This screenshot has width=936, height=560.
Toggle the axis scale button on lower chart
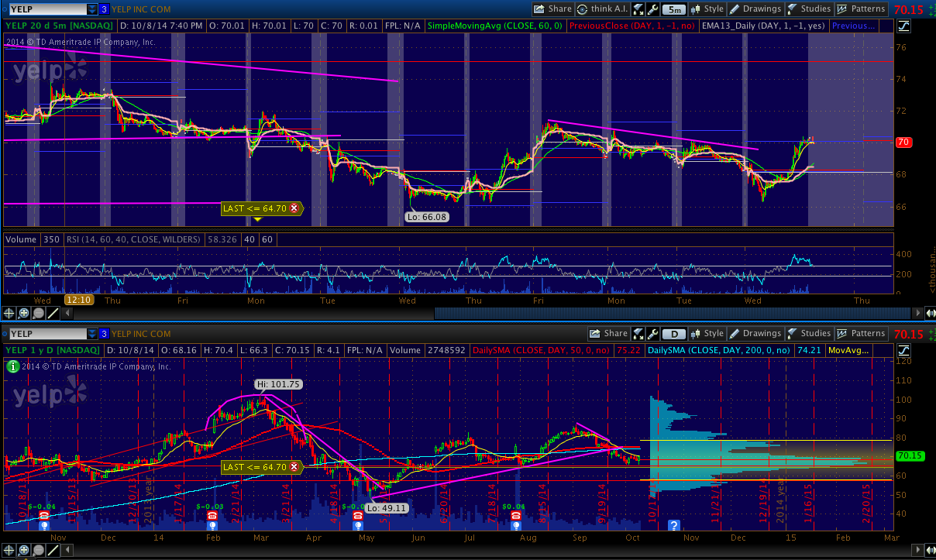(904, 350)
